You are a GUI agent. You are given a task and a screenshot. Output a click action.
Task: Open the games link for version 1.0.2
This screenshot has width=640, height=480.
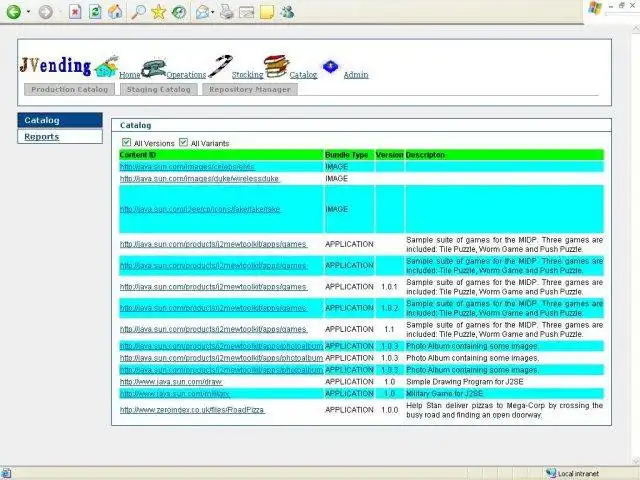[213, 308]
